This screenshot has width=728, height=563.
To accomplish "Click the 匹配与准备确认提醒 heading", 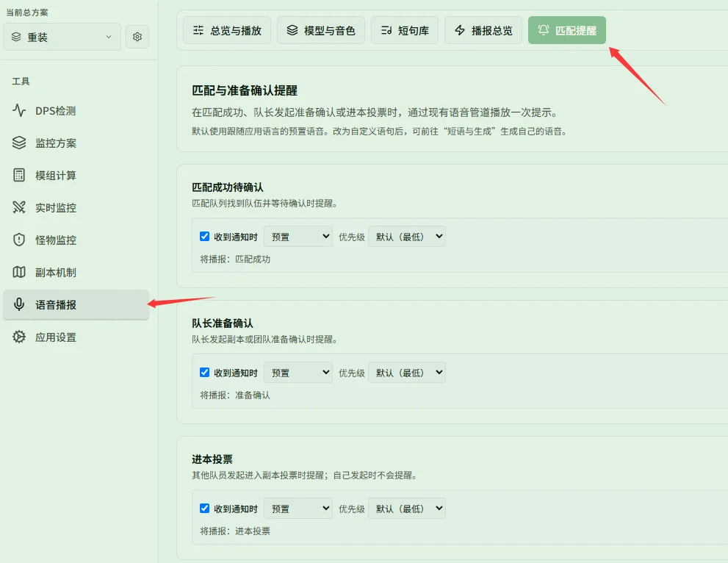I will pos(245,90).
